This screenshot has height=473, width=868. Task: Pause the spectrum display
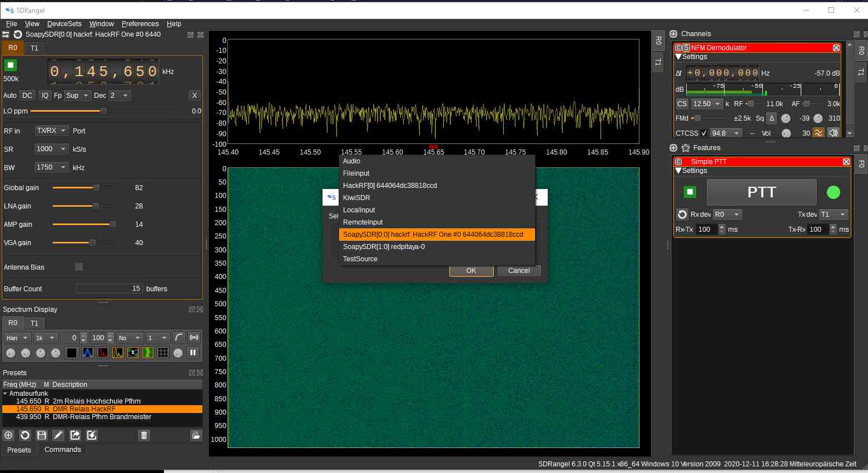coord(193,352)
